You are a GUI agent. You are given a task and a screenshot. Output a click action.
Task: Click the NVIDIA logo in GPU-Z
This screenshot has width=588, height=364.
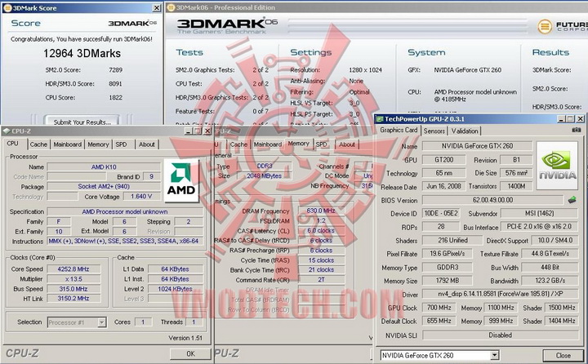[x=557, y=166]
